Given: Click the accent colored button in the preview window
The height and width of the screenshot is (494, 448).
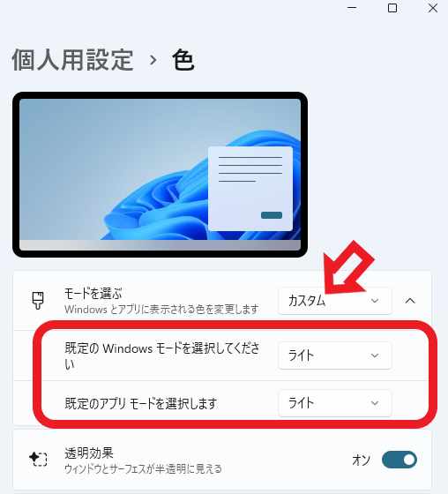Looking at the screenshot, I should pyautogui.click(x=272, y=215).
